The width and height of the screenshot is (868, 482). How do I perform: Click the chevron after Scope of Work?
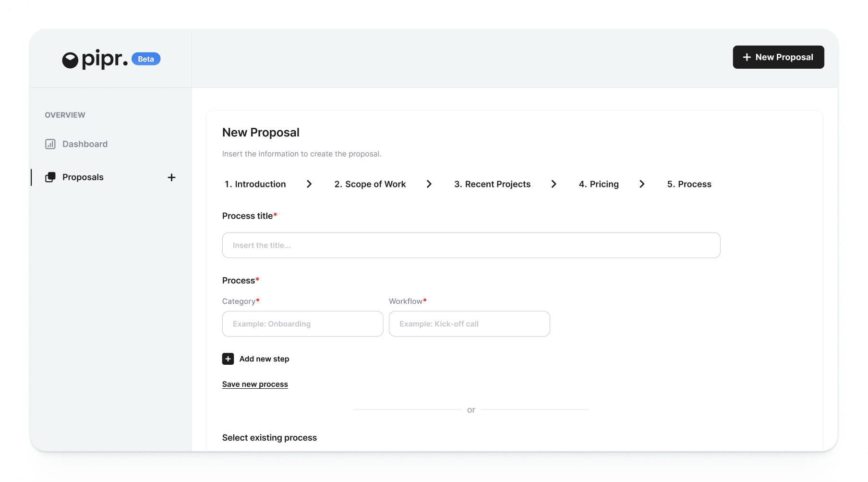point(429,184)
